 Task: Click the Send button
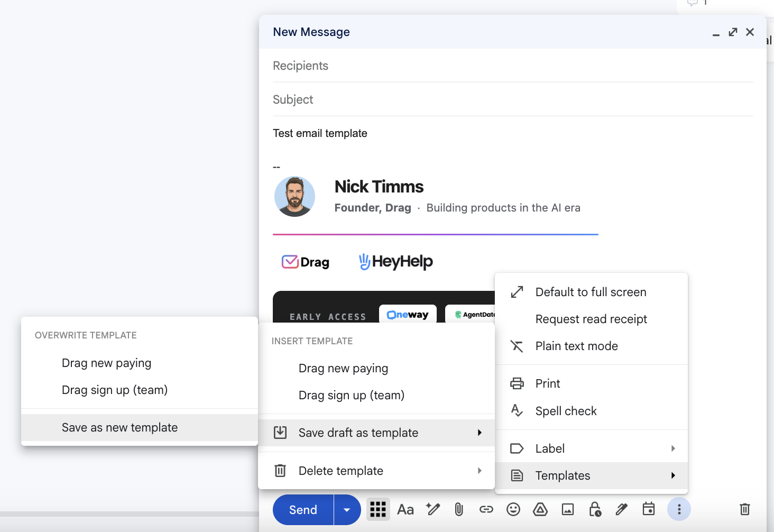click(x=303, y=510)
